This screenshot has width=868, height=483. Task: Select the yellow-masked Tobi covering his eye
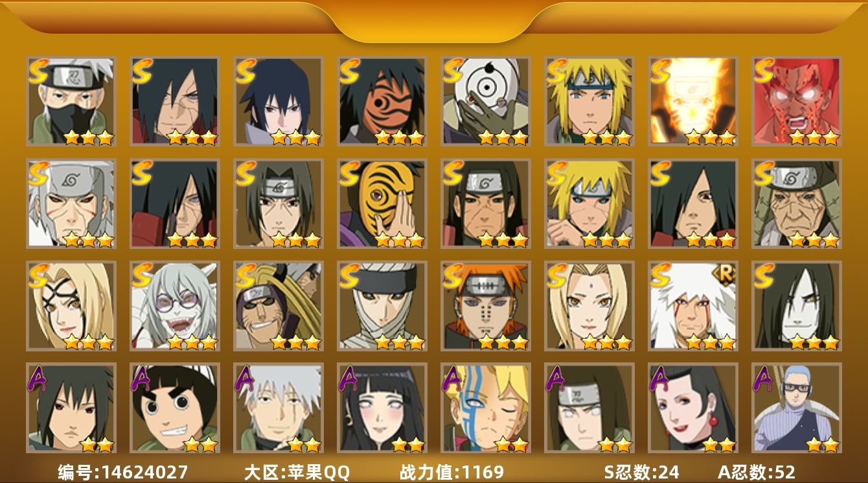pos(382,204)
